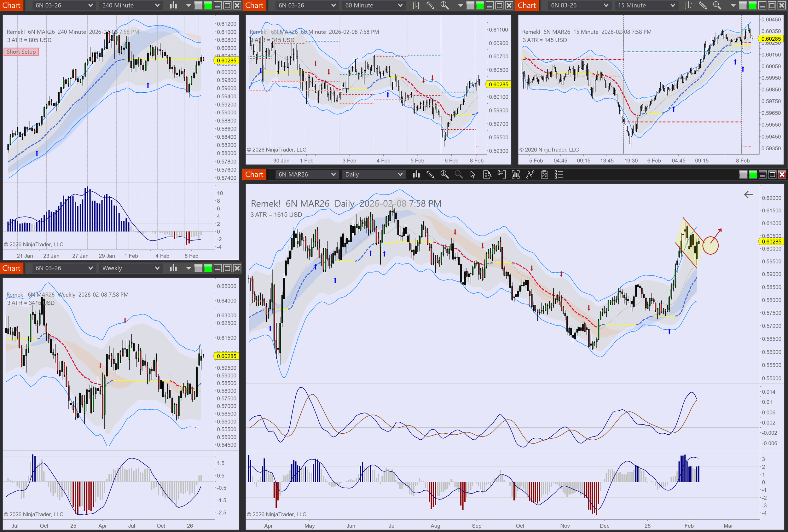788x532 pixels.
Task: Click the 0.60285 price marker on Daily axis
Action: click(771, 241)
